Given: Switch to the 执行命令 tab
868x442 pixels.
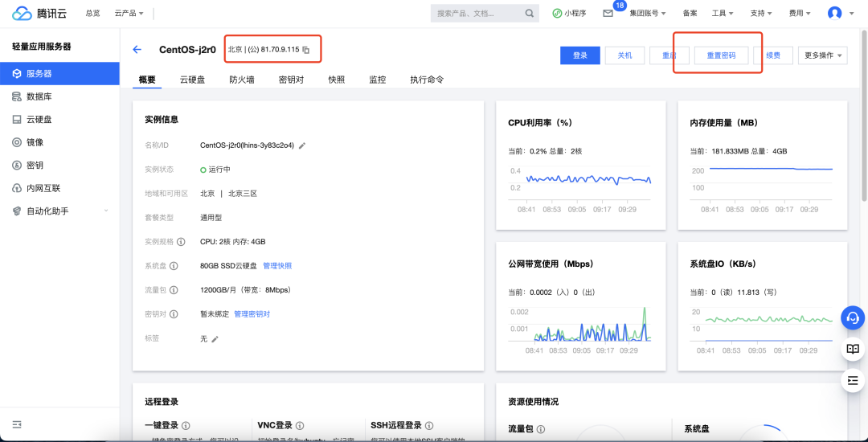Looking at the screenshot, I should tap(427, 79).
